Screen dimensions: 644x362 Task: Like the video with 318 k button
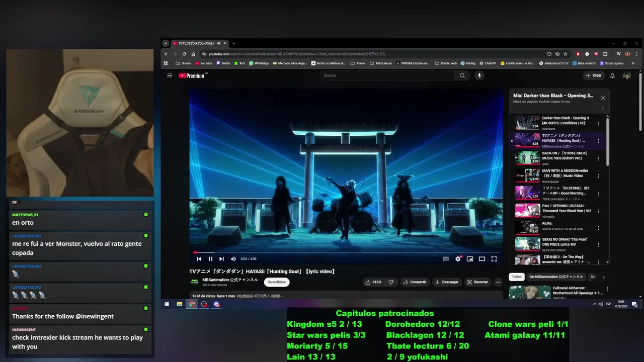click(373, 282)
